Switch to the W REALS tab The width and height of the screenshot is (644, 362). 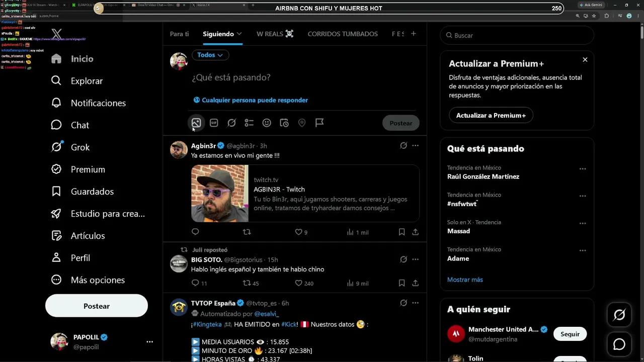point(275,34)
